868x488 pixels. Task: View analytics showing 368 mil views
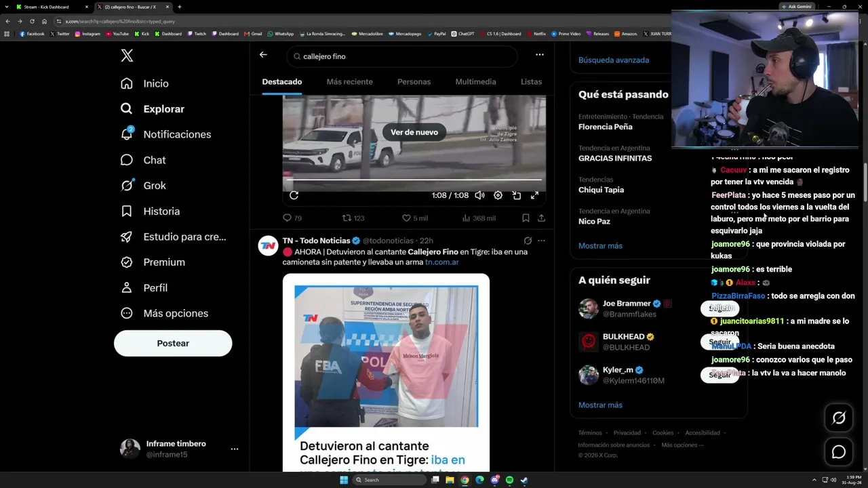coord(478,218)
